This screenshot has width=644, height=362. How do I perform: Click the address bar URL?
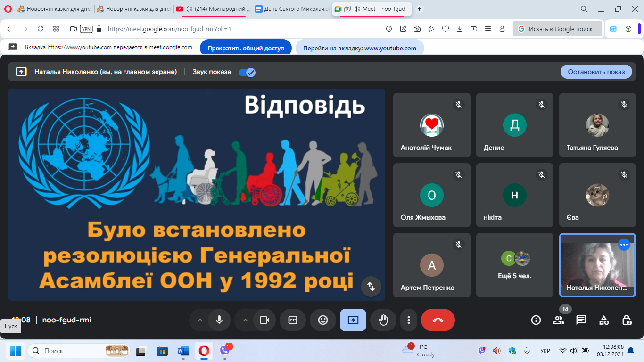point(170,29)
